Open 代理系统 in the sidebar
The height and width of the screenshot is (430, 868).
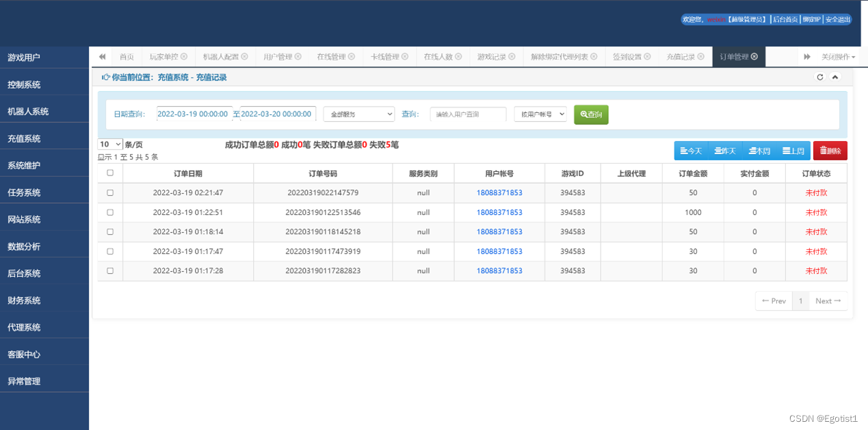44,327
